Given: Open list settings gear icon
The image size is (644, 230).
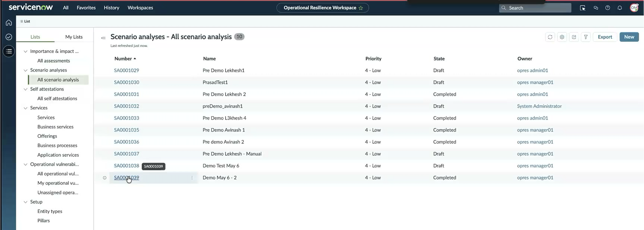Looking at the screenshot, I should point(562,37).
